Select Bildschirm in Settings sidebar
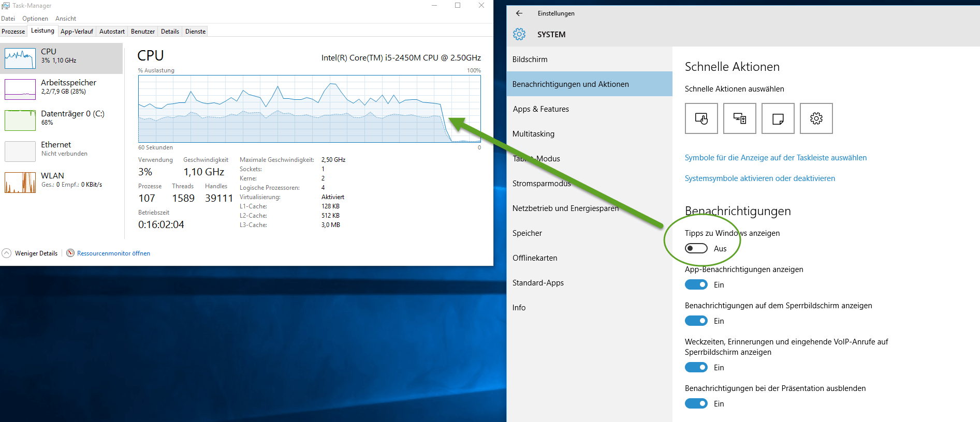The image size is (980, 422). point(589,59)
